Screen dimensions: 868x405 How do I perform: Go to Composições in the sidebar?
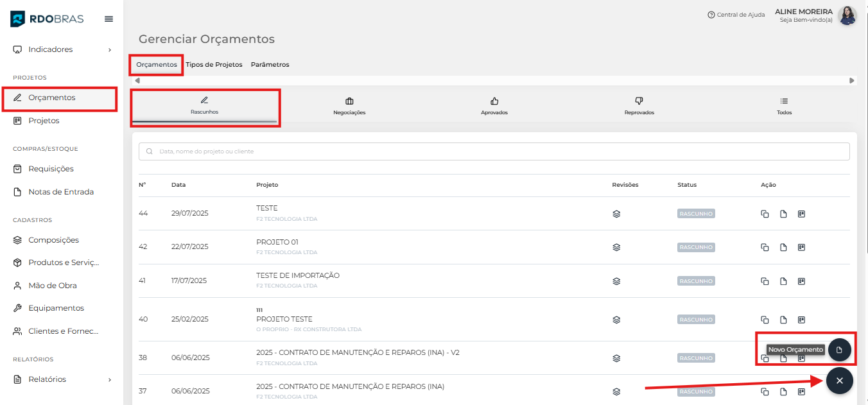pyautogui.click(x=53, y=240)
